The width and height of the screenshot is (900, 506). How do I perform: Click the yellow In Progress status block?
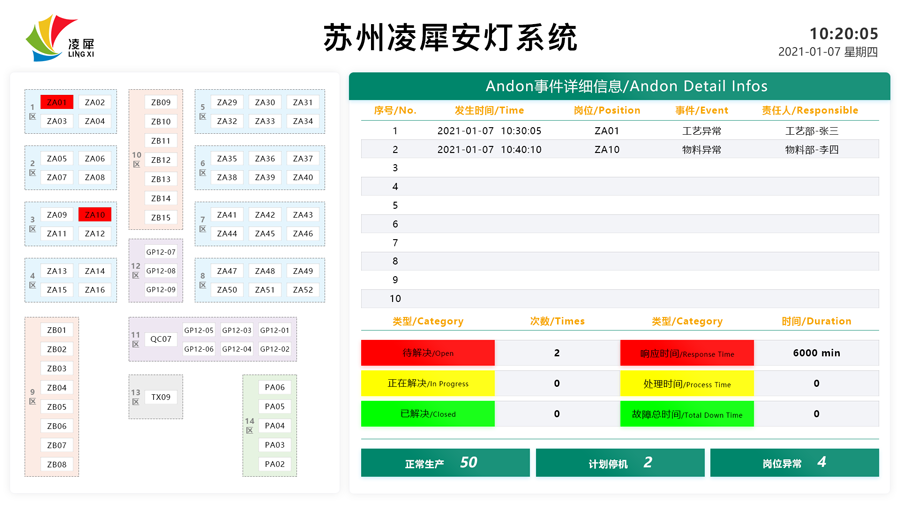point(428,383)
